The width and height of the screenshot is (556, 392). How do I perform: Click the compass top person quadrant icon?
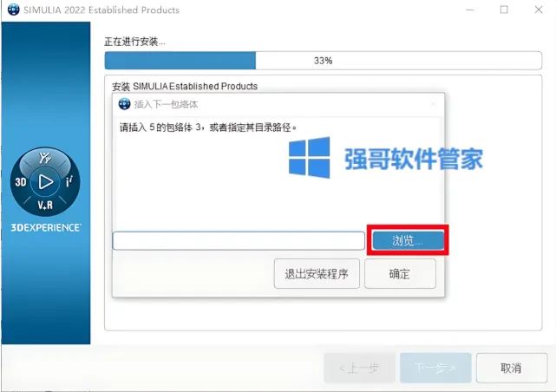(x=45, y=158)
